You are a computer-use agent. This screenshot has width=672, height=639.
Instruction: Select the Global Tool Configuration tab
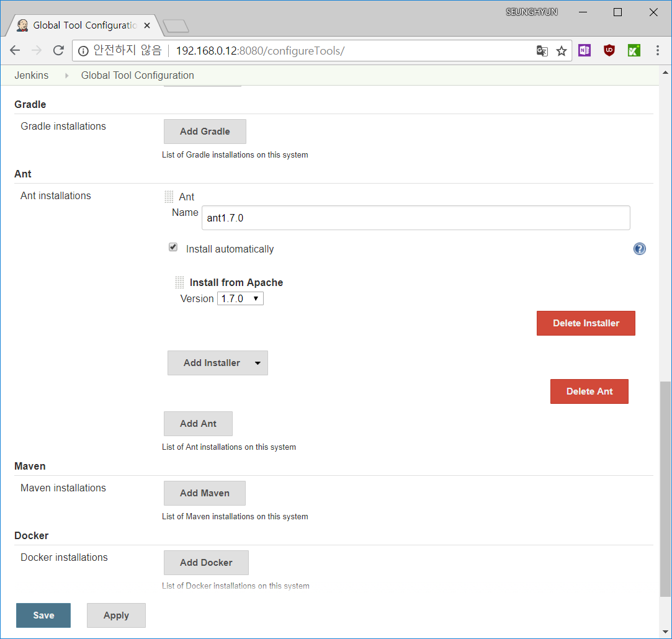coord(84,25)
